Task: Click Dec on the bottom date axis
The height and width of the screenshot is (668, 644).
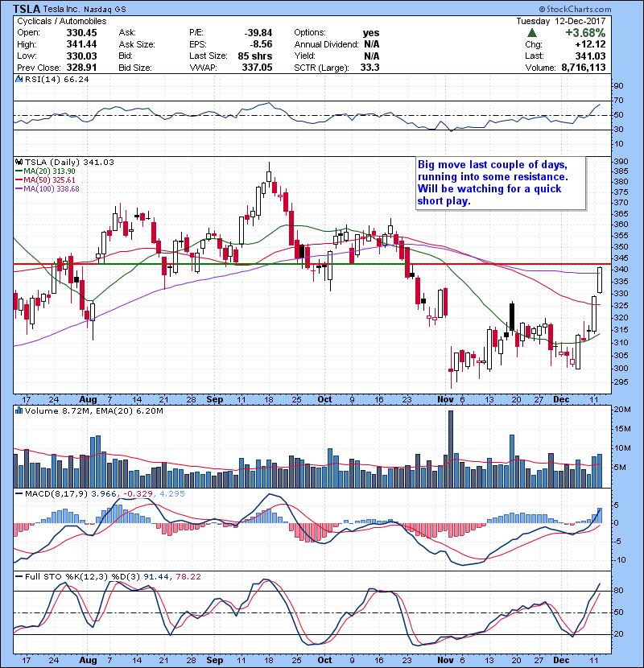Action: [561, 660]
